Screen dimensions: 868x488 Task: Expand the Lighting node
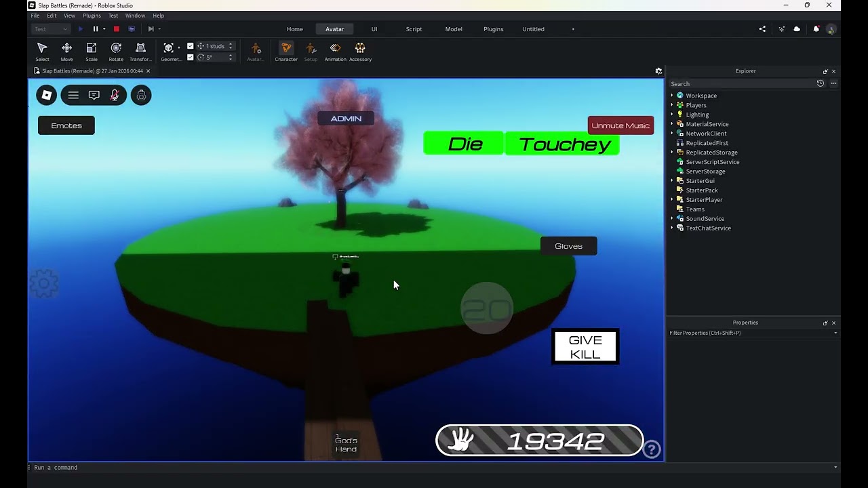tap(672, 115)
